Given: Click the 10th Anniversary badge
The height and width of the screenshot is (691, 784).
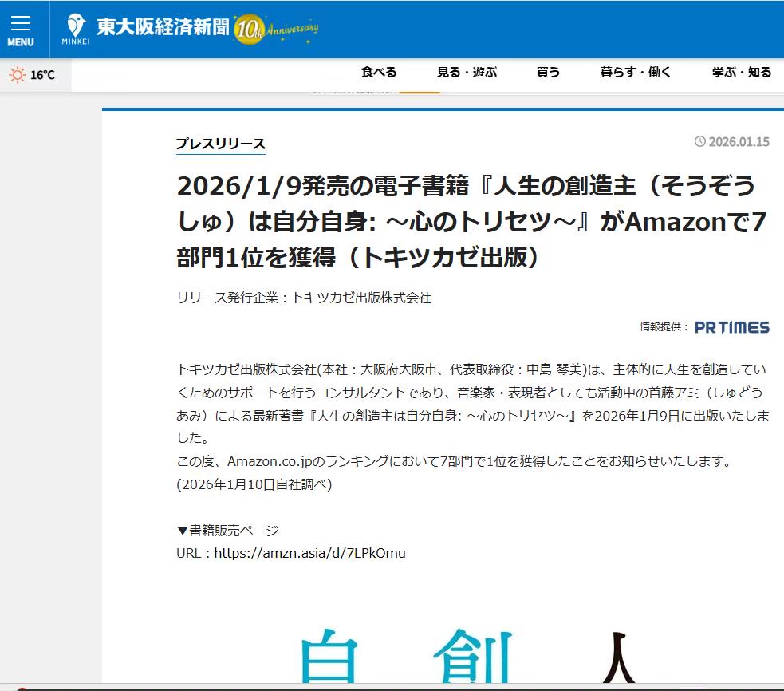Looking at the screenshot, I should (x=276, y=30).
